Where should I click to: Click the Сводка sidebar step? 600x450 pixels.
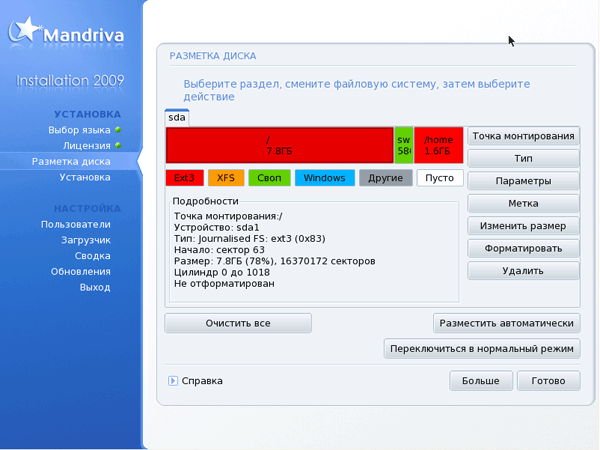click(x=93, y=256)
